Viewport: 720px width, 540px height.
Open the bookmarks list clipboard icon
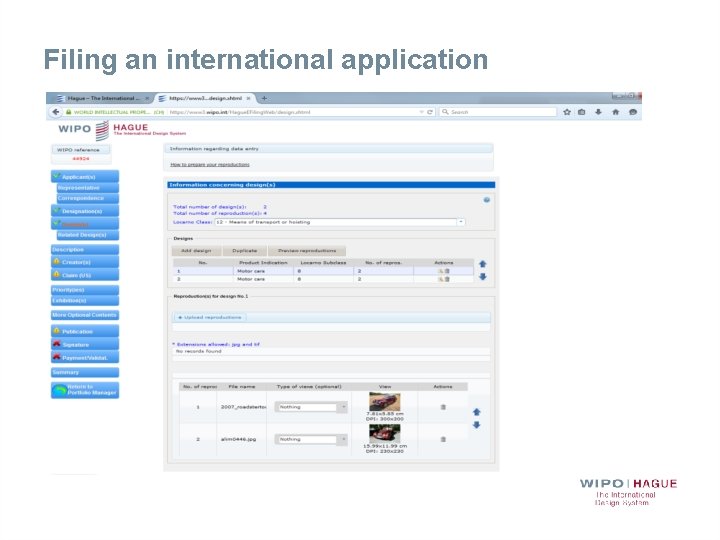(x=582, y=112)
